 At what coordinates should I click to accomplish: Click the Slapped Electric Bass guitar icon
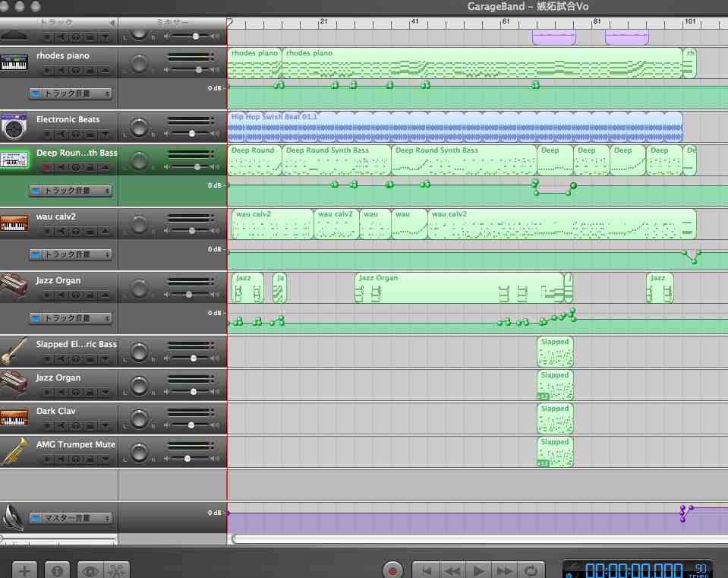(14, 351)
